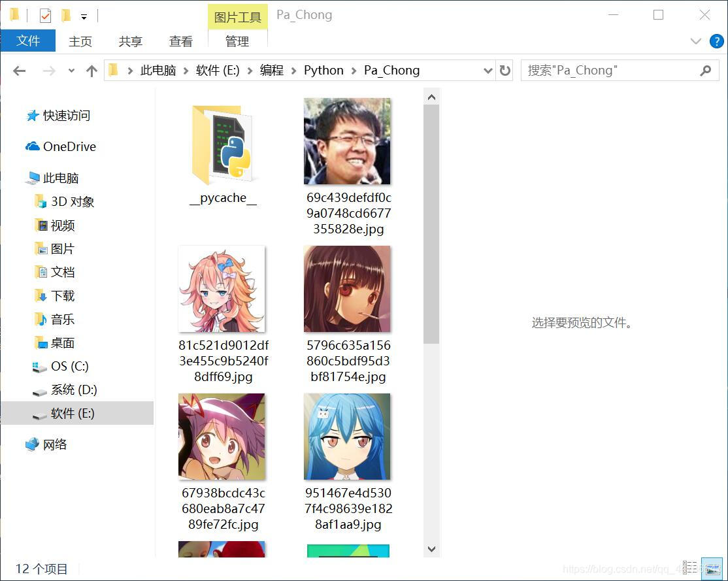Open 视频 folder in sidebar
The height and width of the screenshot is (581, 728).
pos(55,225)
